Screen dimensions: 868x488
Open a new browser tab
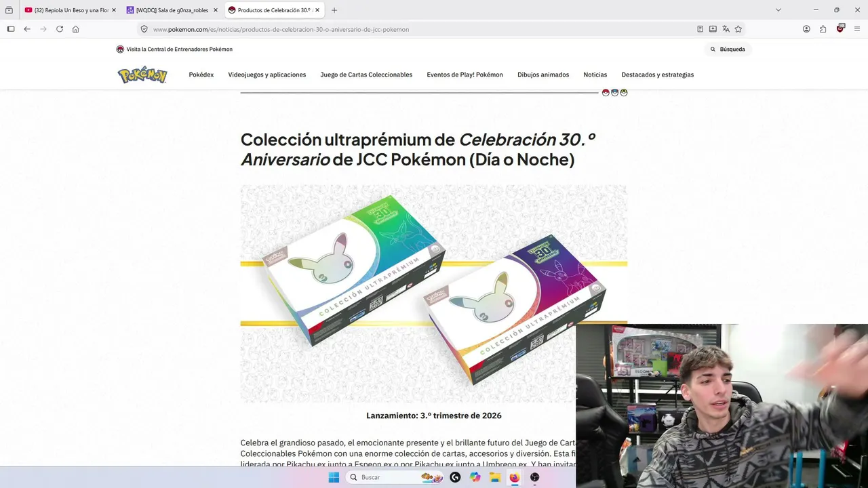(334, 10)
